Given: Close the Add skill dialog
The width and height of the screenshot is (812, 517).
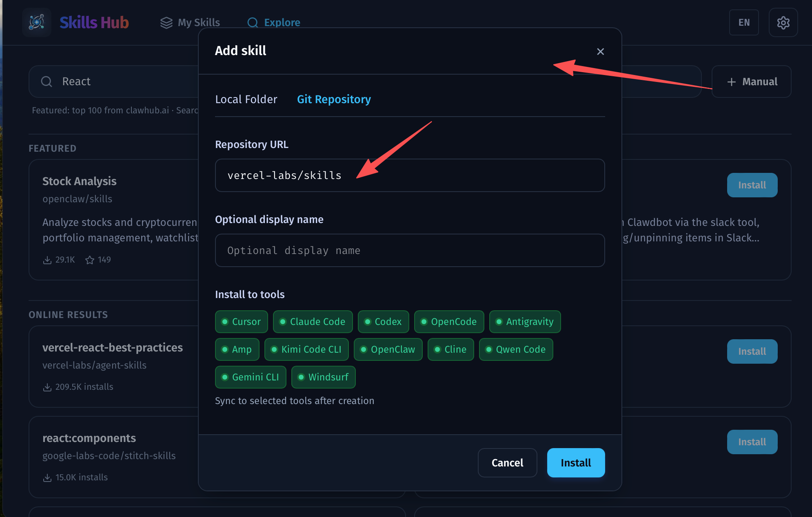Looking at the screenshot, I should coord(600,52).
